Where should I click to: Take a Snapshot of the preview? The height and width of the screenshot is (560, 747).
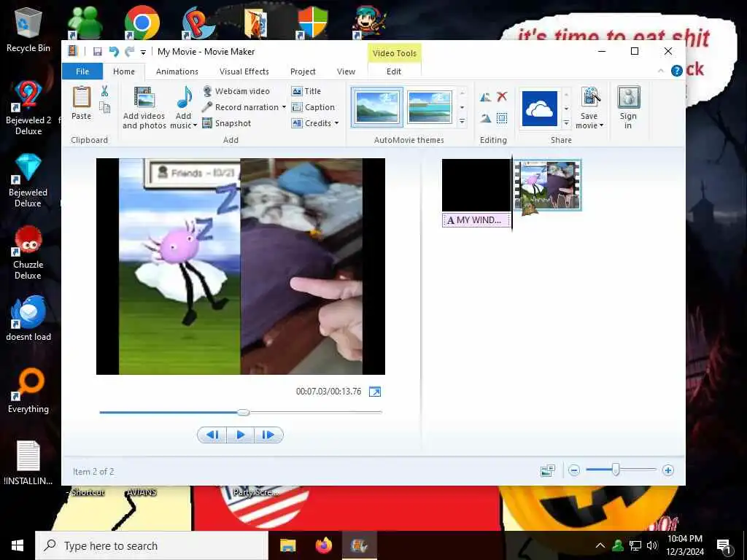coord(227,123)
